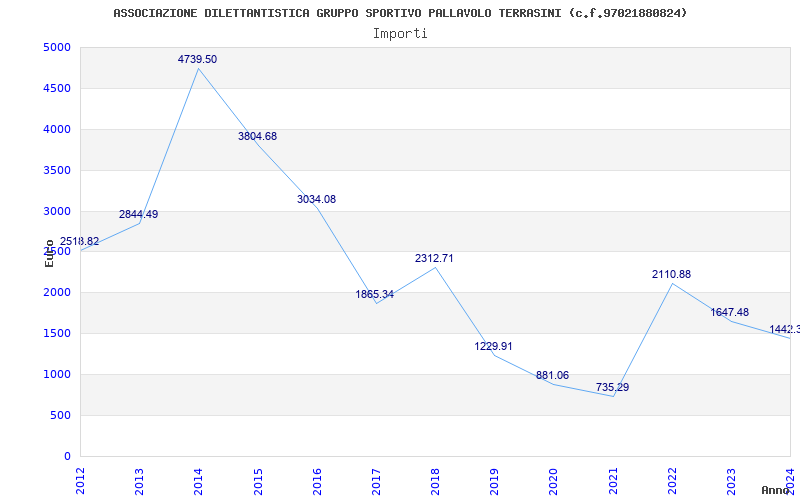Click the chart title with c.f.97021880824
800x500 pixels.
(x=400, y=13)
